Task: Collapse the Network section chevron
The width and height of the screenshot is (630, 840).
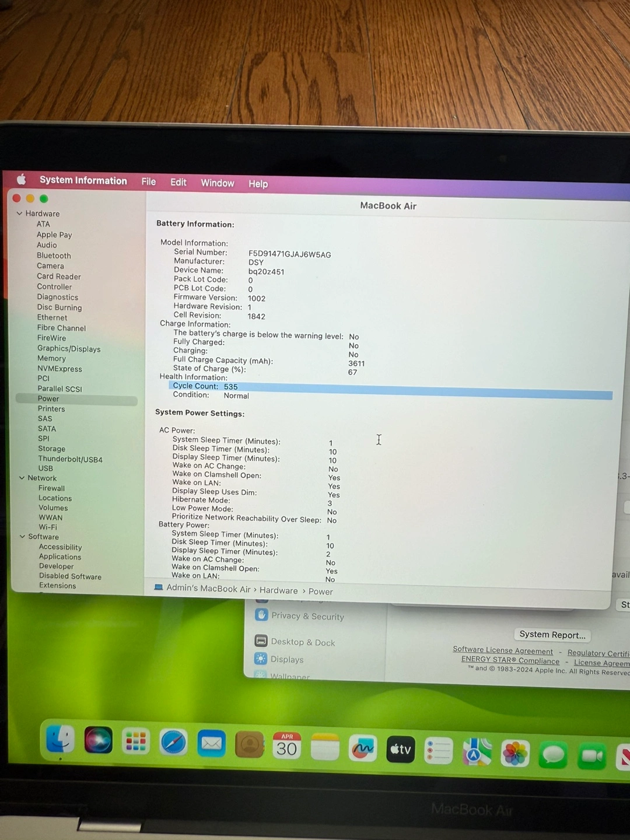Action: coord(22,478)
